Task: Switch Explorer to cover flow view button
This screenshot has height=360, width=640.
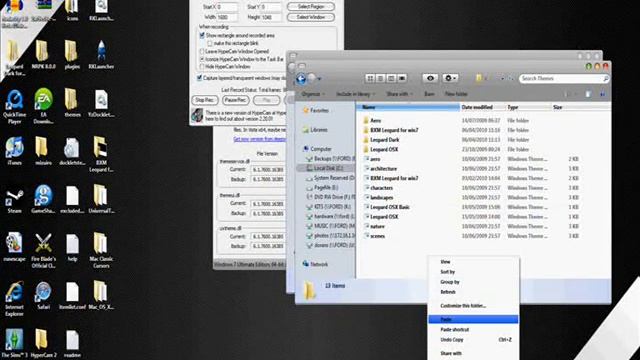Action: pyautogui.click(x=402, y=78)
